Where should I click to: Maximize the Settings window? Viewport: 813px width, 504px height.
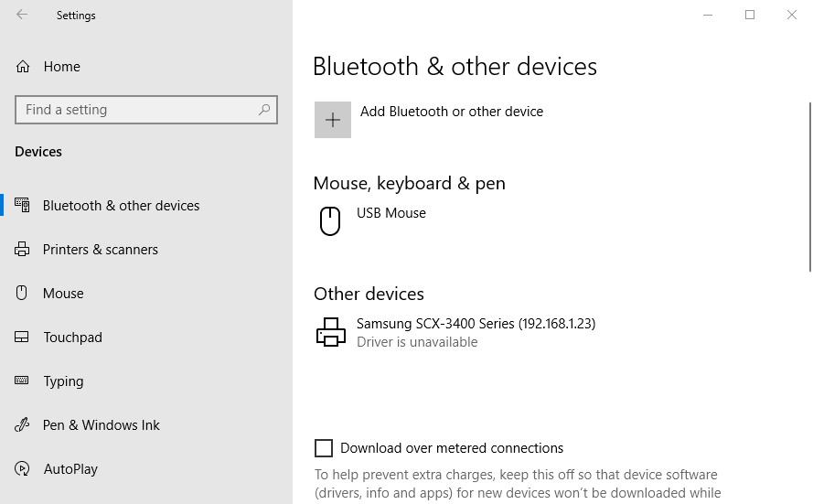(750, 15)
